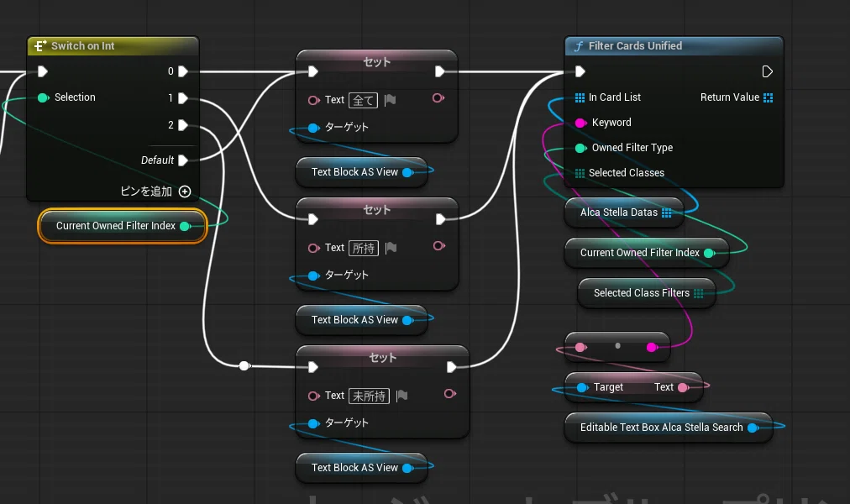Click the Selection pin on Switch on Int
The width and height of the screenshot is (850, 504).
click(x=43, y=97)
